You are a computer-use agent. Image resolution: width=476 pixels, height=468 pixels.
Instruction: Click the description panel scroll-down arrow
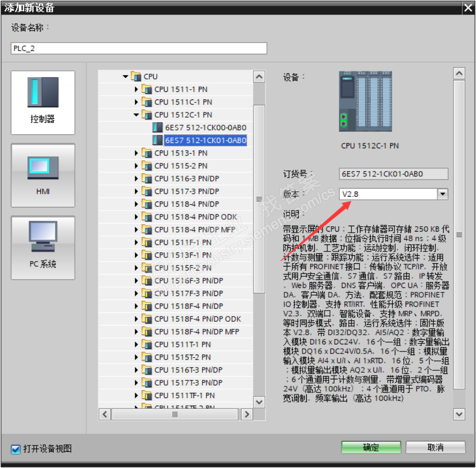point(459,414)
